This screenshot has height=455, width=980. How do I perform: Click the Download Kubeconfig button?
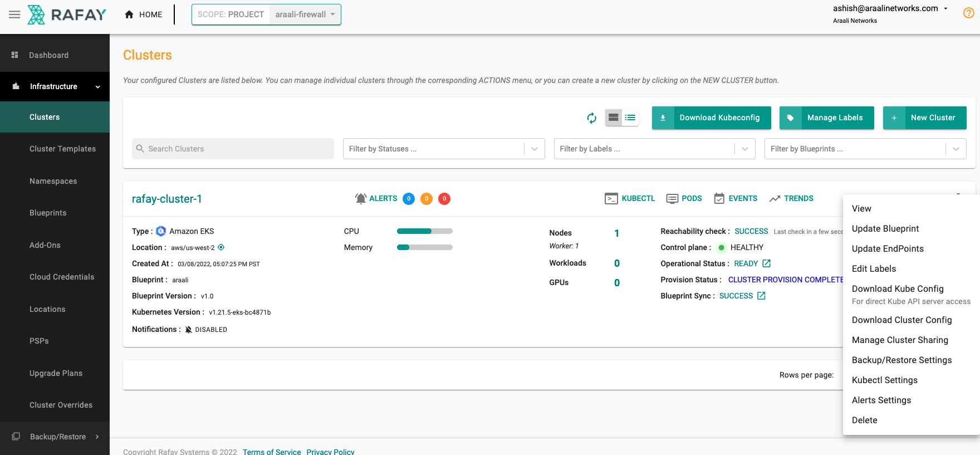click(x=712, y=118)
